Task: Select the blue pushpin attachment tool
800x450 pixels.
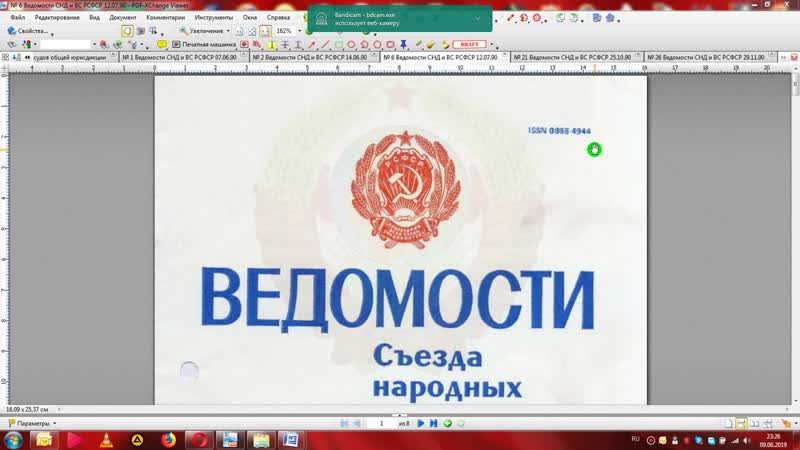Action: coord(403,44)
